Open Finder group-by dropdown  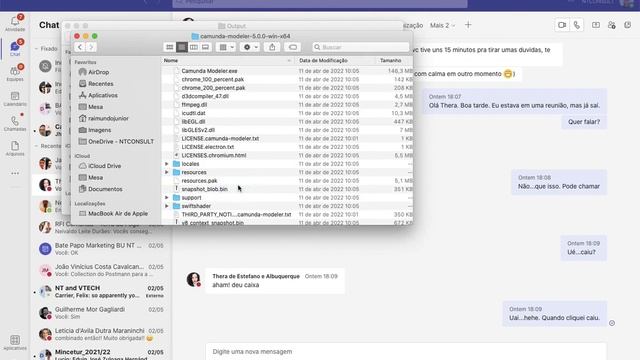226,47
